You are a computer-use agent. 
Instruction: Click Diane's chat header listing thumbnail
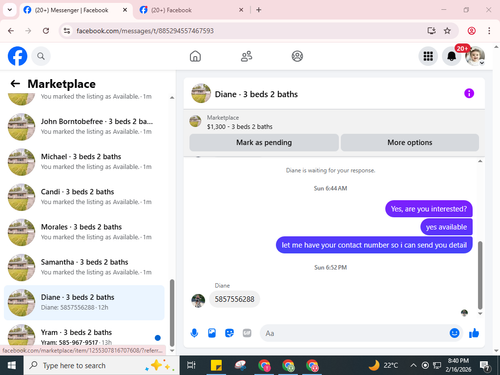click(x=201, y=93)
